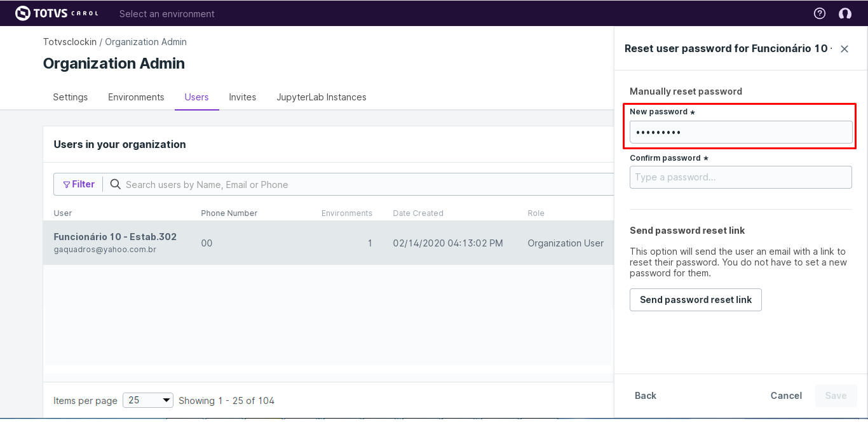Open the JupyterLab Instances tab
Image resolution: width=868 pixels, height=444 pixels.
(x=322, y=97)
